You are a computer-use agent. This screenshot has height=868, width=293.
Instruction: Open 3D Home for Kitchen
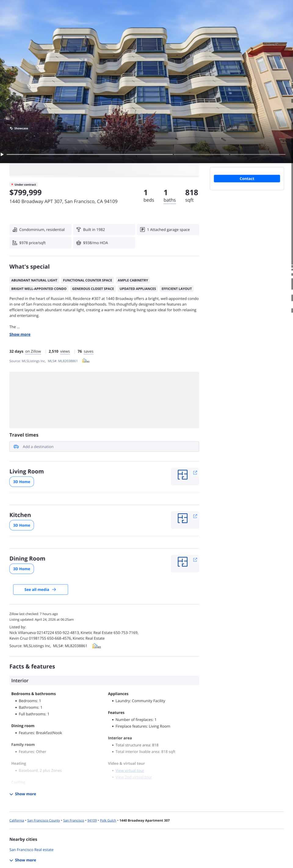pos(22,525)
